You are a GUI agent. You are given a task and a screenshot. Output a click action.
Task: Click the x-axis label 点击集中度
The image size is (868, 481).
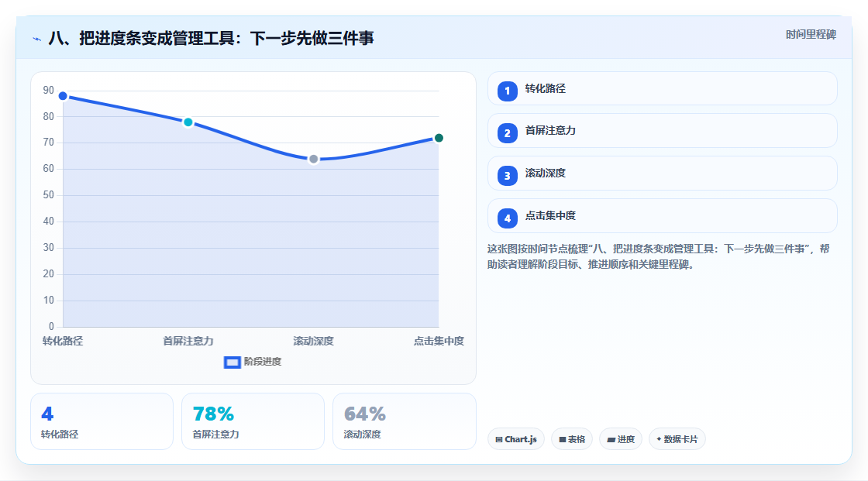(439, 341)
